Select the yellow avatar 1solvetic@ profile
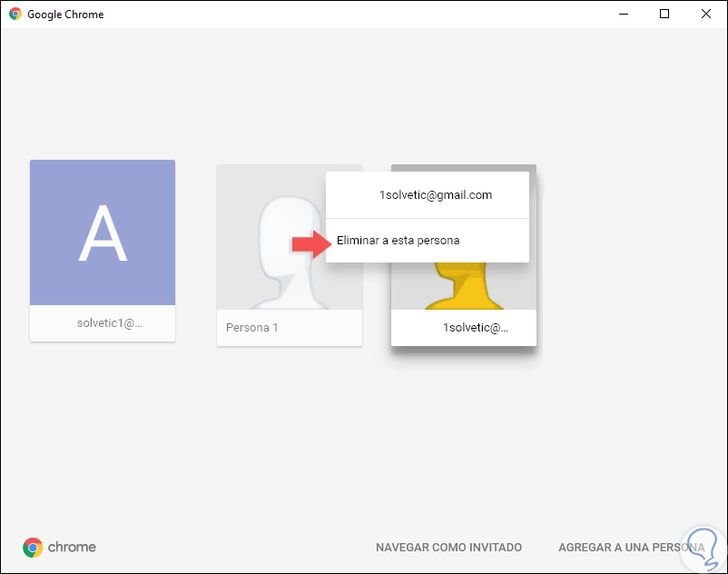728x574 pixels. [463, 286]
